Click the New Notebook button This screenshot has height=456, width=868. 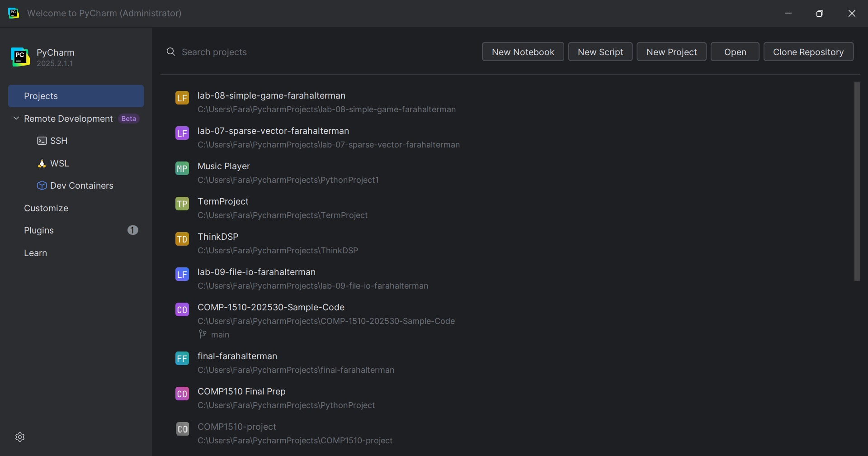[x=523, y=52]
